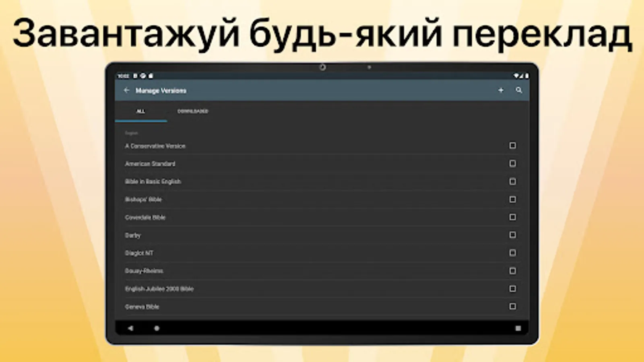644x362 pixels.
Task: Tick the Bible in Basic English checkbox
Action: tap(512, 181)
